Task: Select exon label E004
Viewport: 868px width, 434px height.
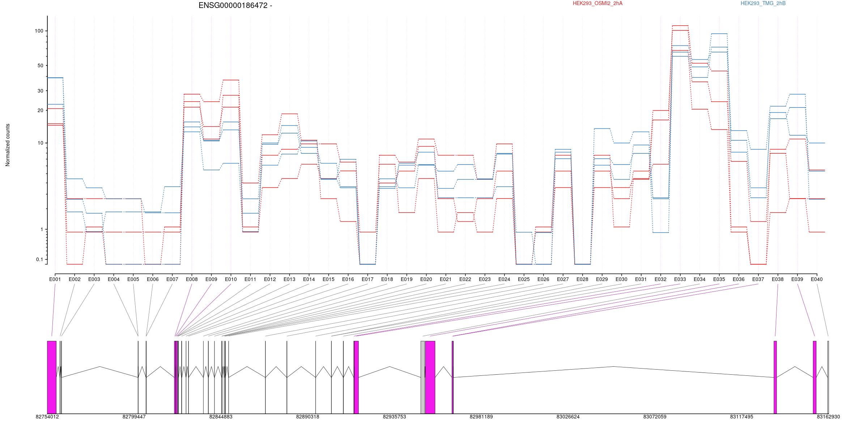Action: click(x=114, y=279)
